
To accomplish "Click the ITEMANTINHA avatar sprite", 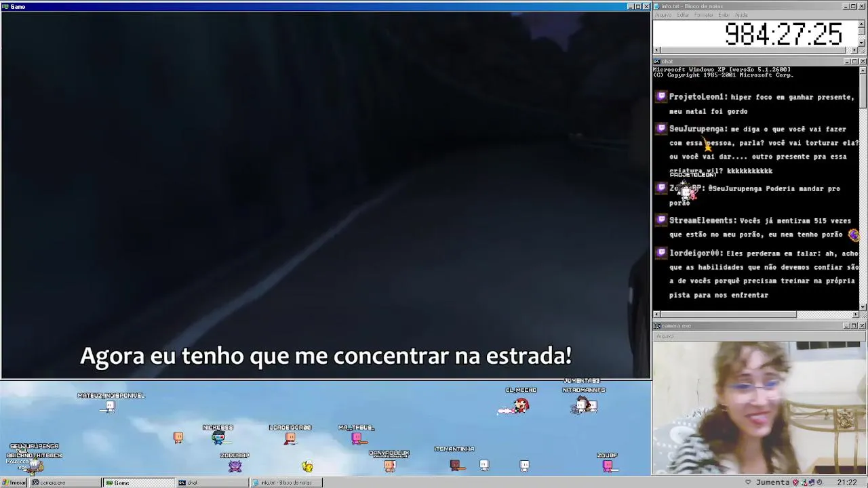I will [x=456, y=465].
